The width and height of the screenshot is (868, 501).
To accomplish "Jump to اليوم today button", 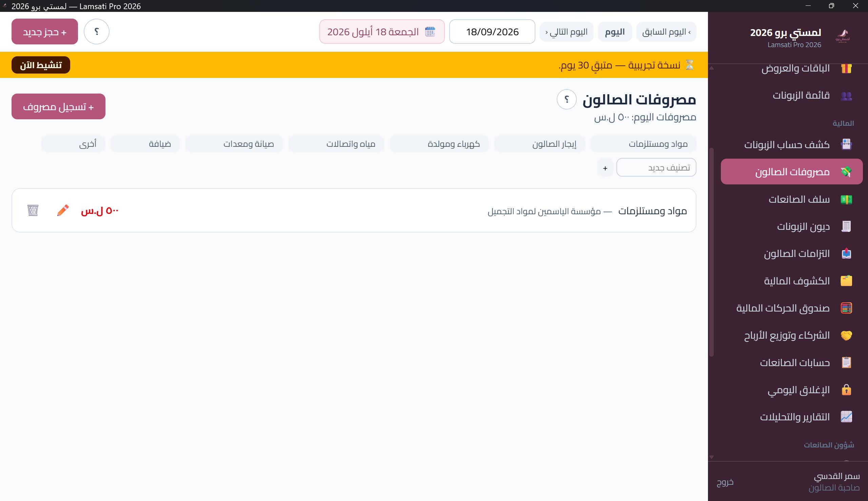I will click(615, 32).
